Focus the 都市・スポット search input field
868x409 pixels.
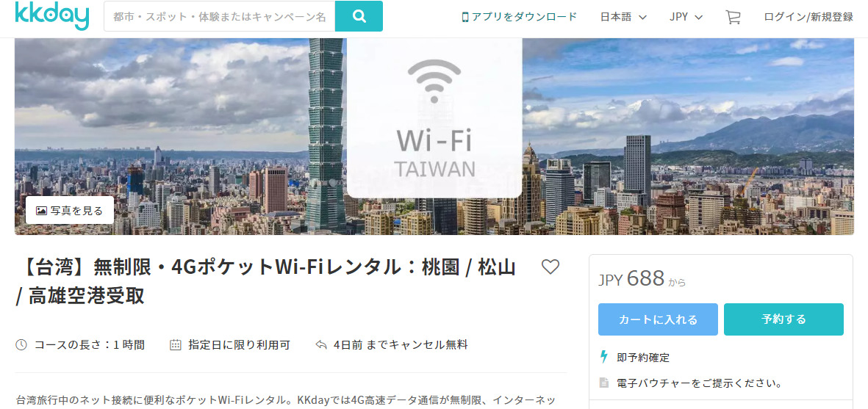220,17
